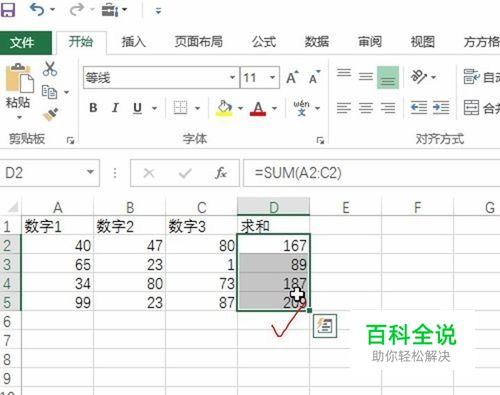Image resolution: width=500 pixels, height=395 pixels.
Task: Open the customize quick access toolbar arrow
Action: click(x=158, y=11)
